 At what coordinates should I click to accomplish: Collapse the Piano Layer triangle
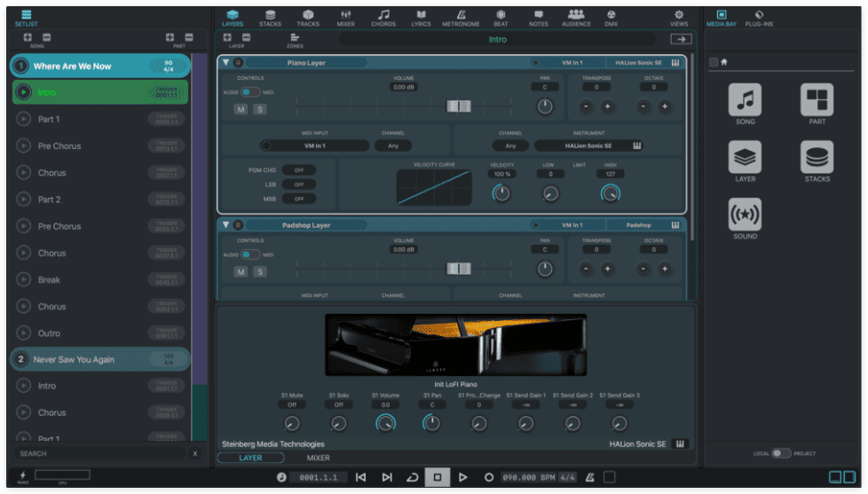tap(225, 62)
